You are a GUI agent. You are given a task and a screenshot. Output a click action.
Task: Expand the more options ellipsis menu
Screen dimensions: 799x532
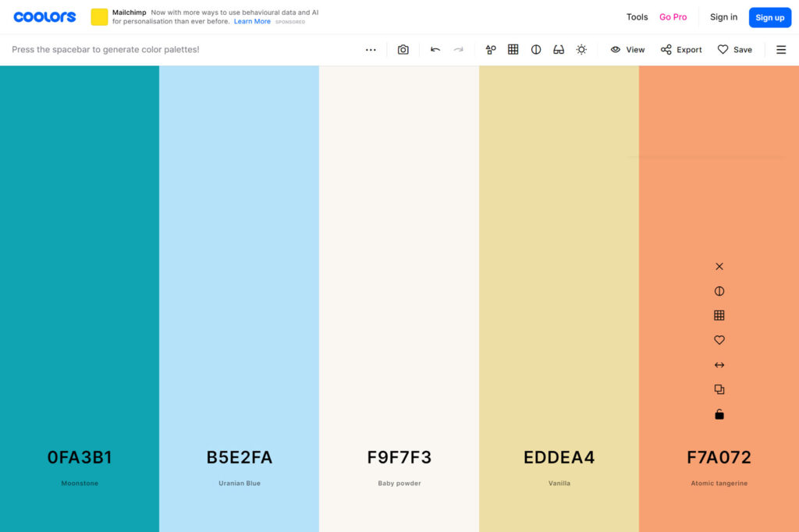[371, 49]
